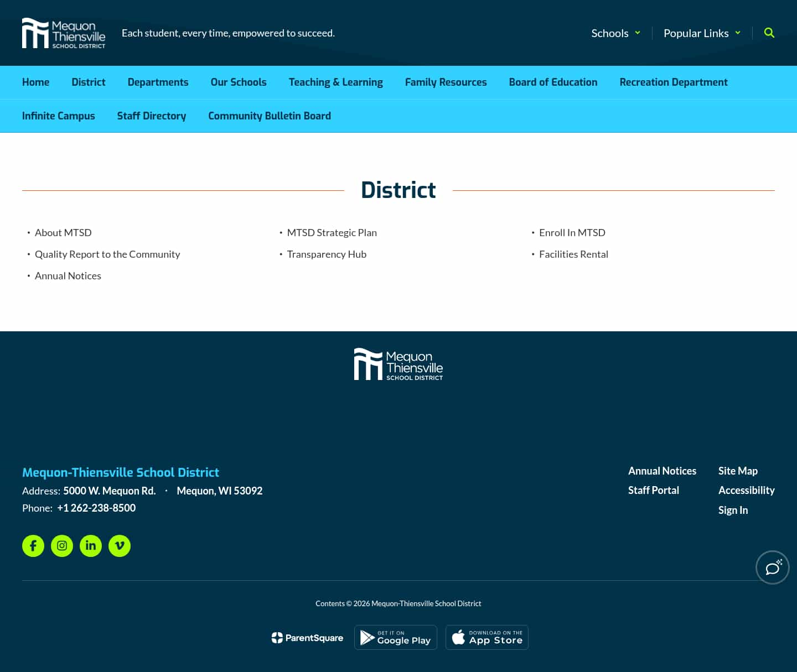Click the address 5000 W. Mequon Rd.
This screenshot has height=672, width=797.
(x=110, y=491)
